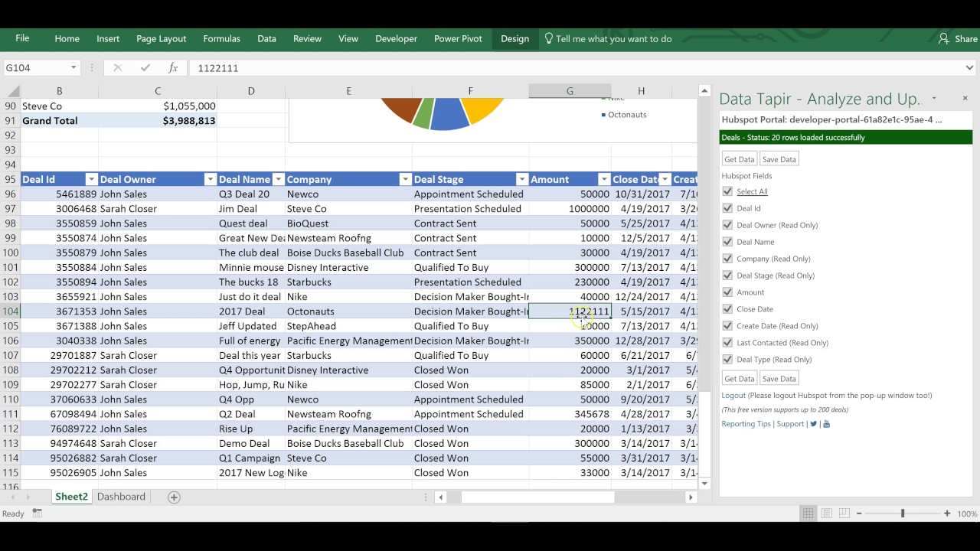
Task: Close the Data Tapir task pane
Action: pyautogui.click(x=965, y=98)
